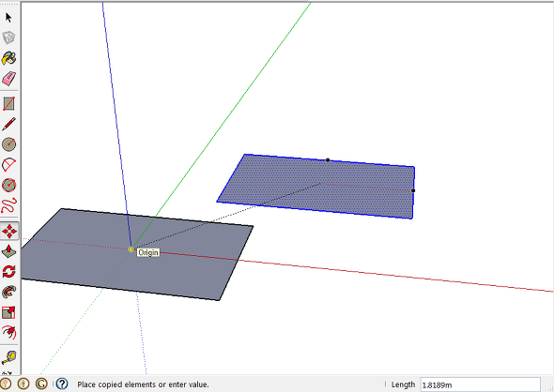Select the Follow Me tool
The image size is (554, 392).
pyautogui.click(x=8, y=292)
